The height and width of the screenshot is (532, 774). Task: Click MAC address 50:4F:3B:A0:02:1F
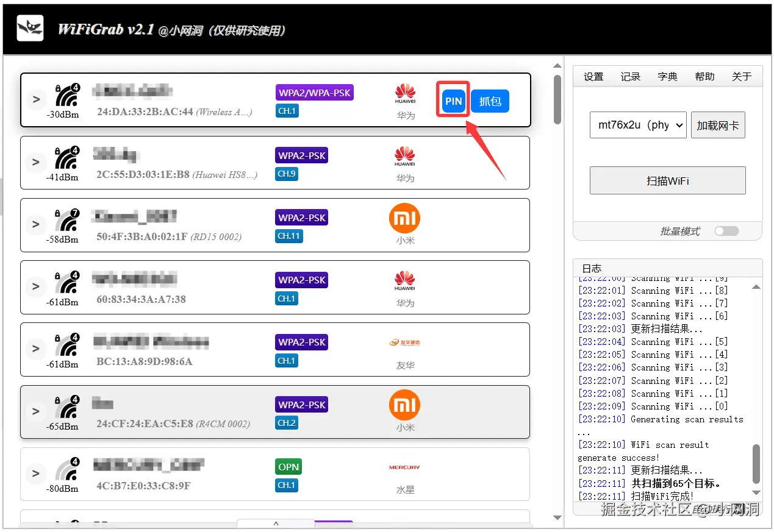[x=142, y=236]
